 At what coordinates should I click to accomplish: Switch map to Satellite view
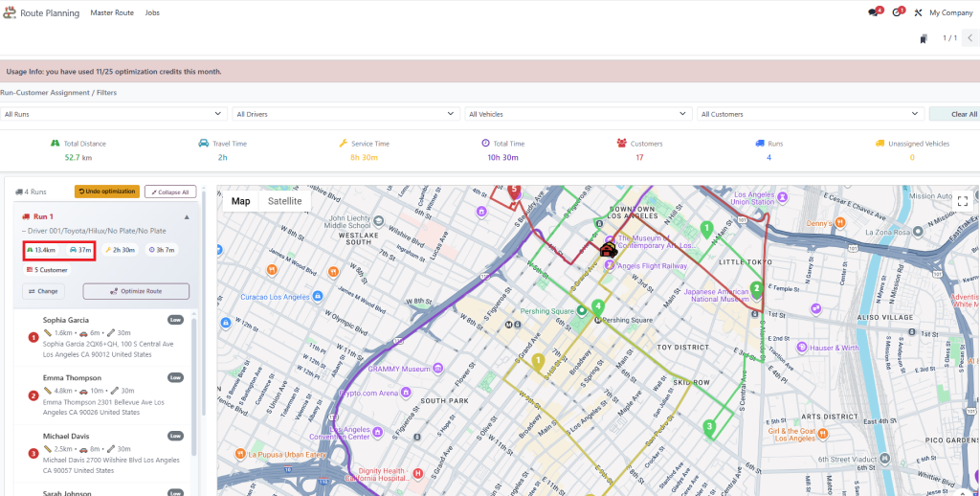[x=284, y=201]
